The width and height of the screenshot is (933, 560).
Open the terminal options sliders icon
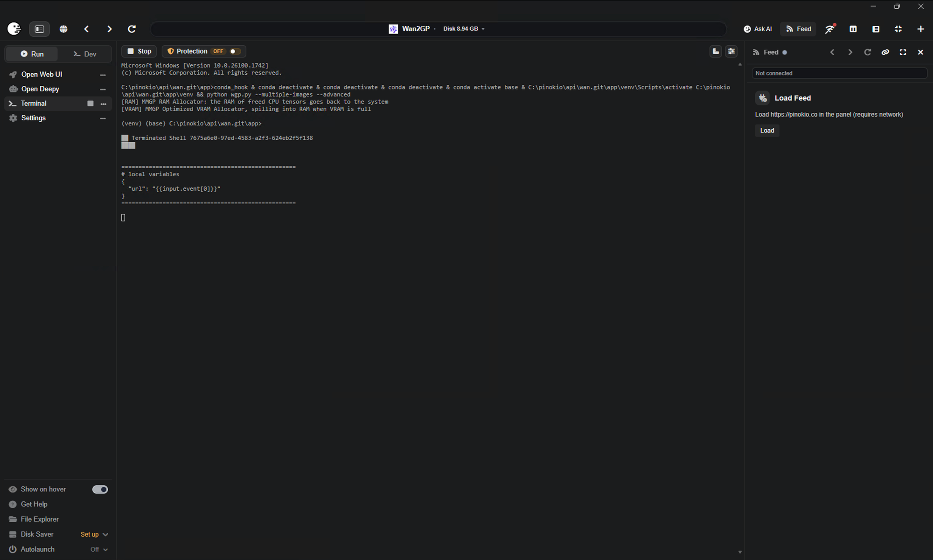click(x=731, y=51)
